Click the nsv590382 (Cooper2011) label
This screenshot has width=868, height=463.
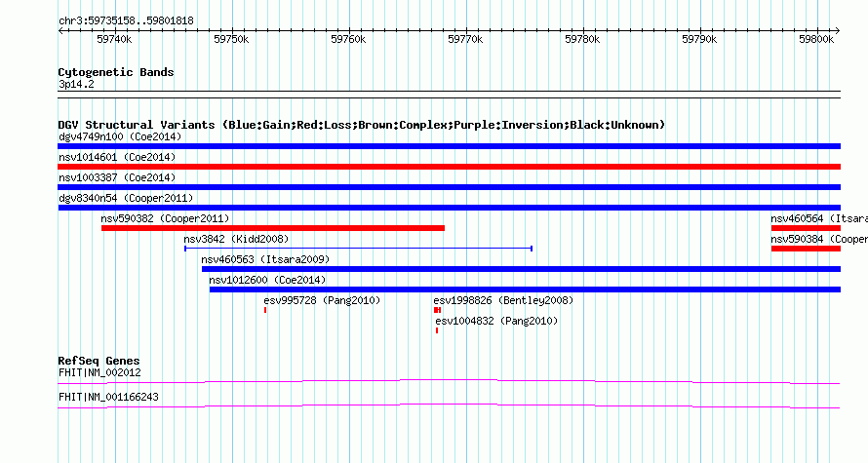coord(165,218)
